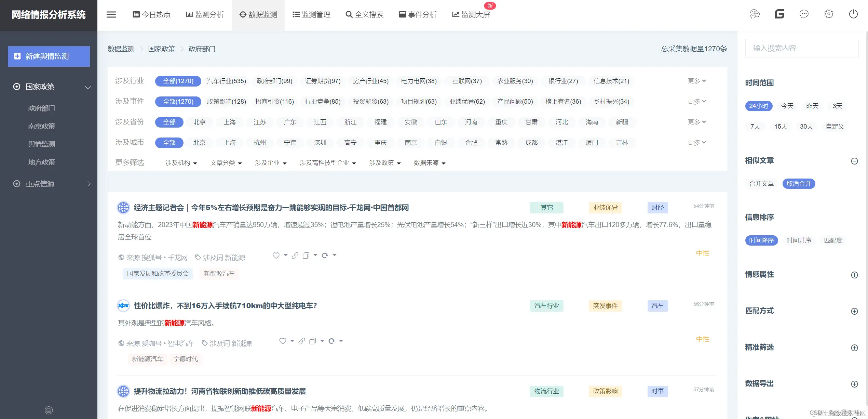The width and height of the screenshot is (868, 419).
Task: Click the 业绩优异 tag on first article
Action: (605, 208)
